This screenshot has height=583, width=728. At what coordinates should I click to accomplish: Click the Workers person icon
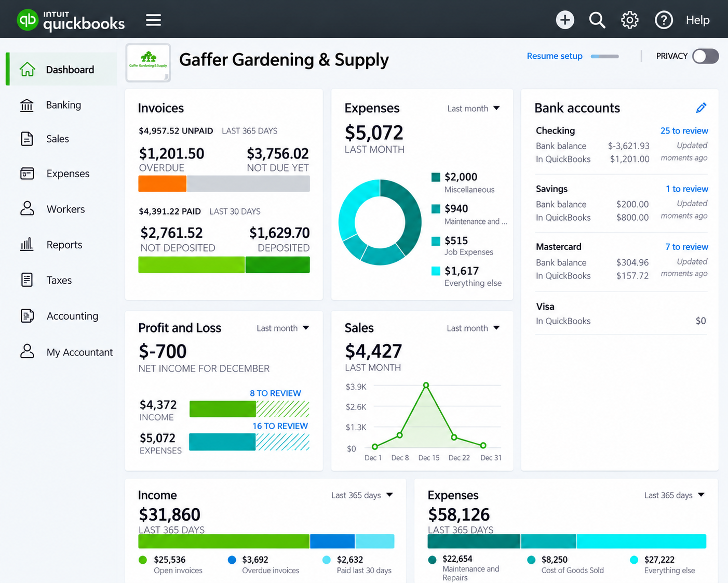(27, 209)
